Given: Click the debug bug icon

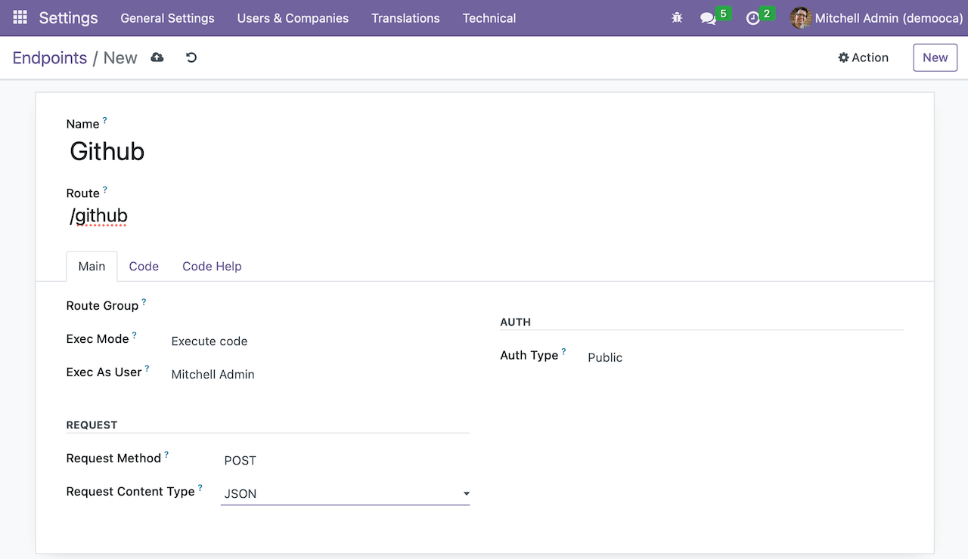Looking at the screenshot, I should coord(677,18).
